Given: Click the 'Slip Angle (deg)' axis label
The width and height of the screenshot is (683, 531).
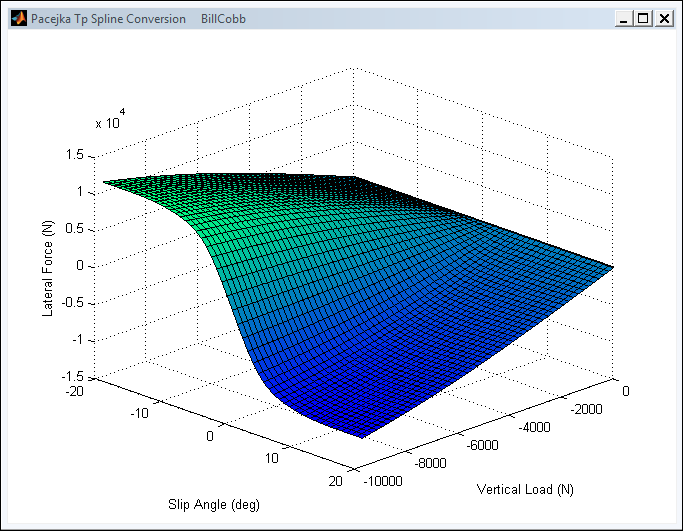Looking at the screenshot, I should tap(214, 504).
